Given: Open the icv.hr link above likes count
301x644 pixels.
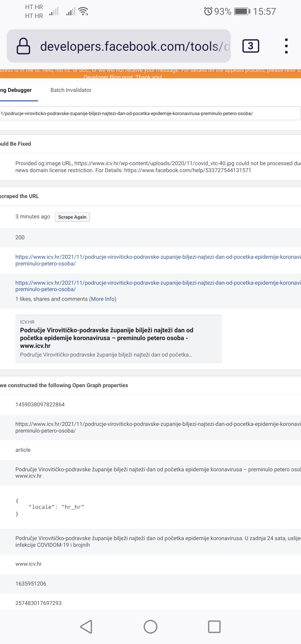Looking at the screenshot, I should [158, 286].
